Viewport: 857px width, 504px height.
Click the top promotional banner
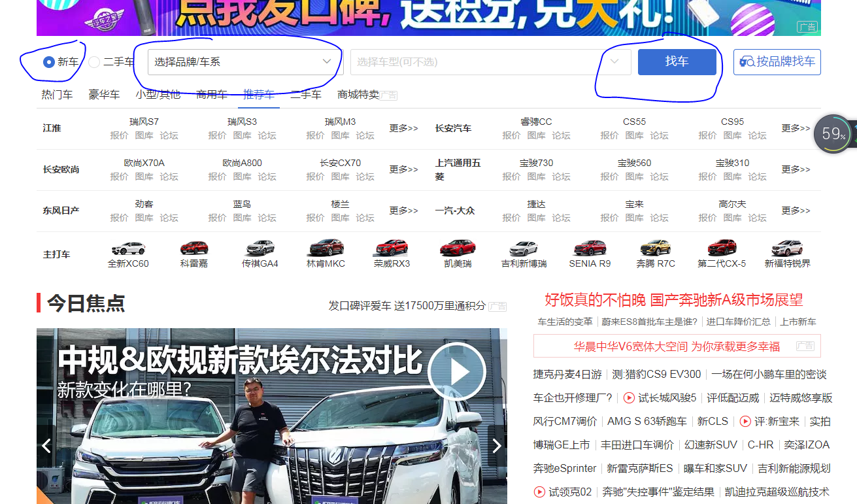pyautogui.click(x=429, y=18)
